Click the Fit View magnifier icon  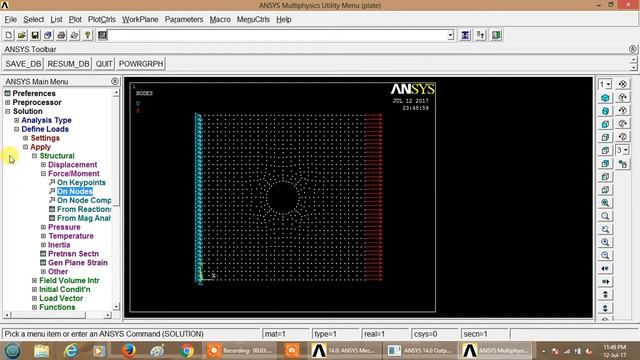[605, 203]
